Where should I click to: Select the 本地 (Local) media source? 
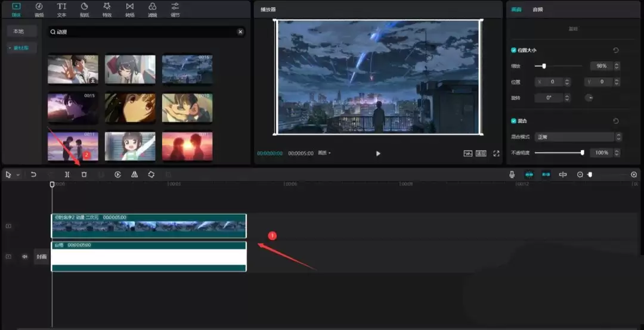pyautogui.click(x=22, y=31)
